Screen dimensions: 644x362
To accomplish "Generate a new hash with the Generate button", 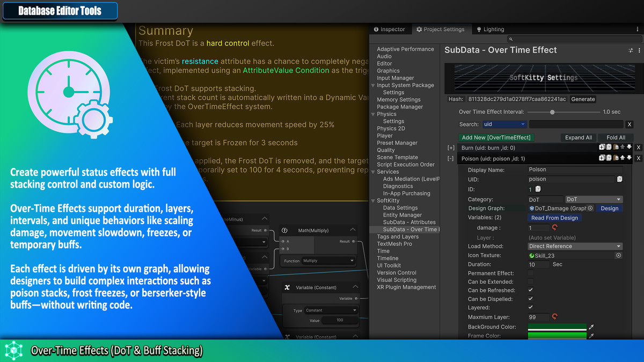I will coord(584,99).
